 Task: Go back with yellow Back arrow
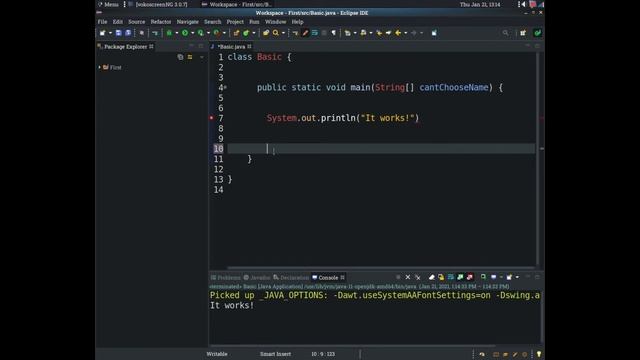(x=398, y=33)
